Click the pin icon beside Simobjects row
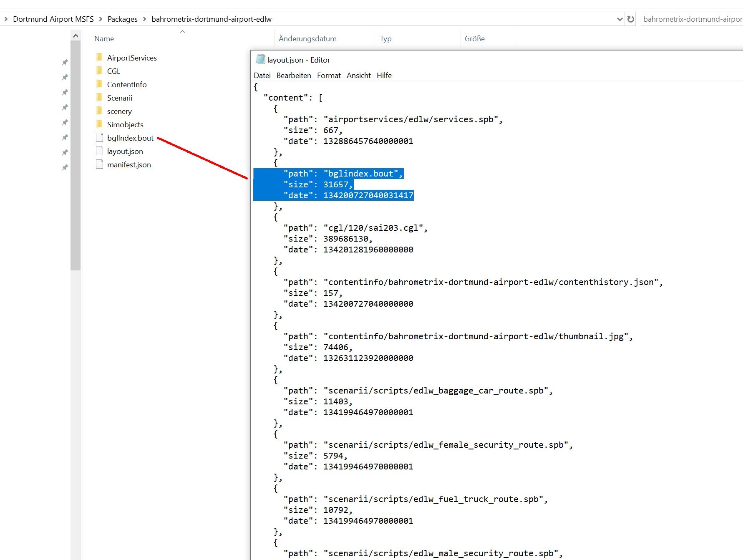743x560 pixels. pyautogui.click(x=65, y=137)
